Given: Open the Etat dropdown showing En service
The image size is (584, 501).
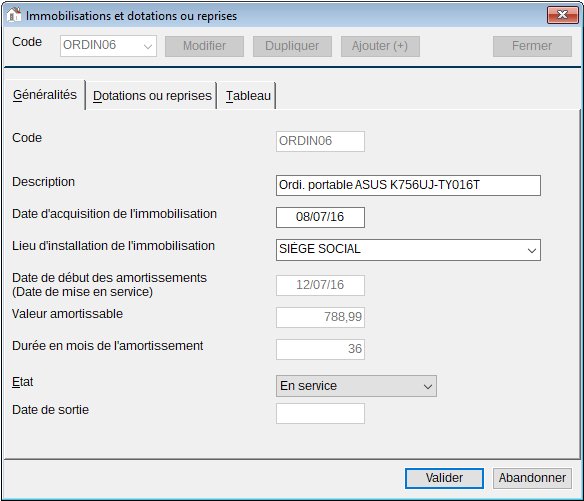Looking at the screenshot, I should click(356, 386).
